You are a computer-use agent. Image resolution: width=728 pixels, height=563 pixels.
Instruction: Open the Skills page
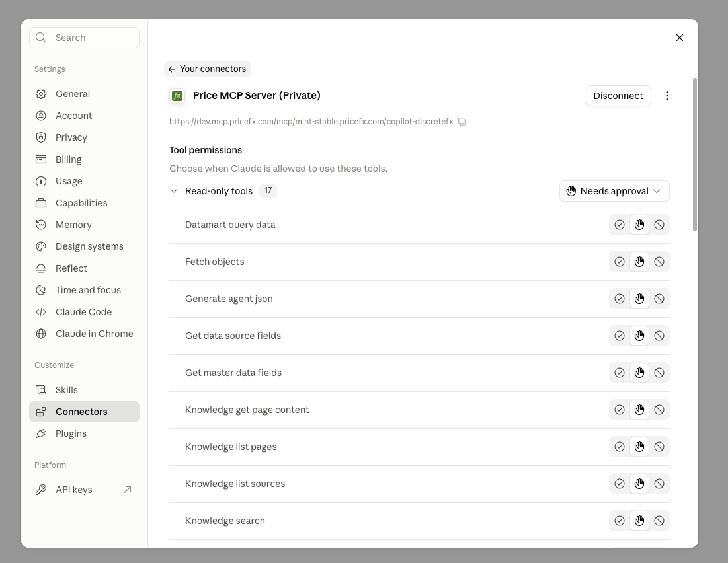pos(84,390)
